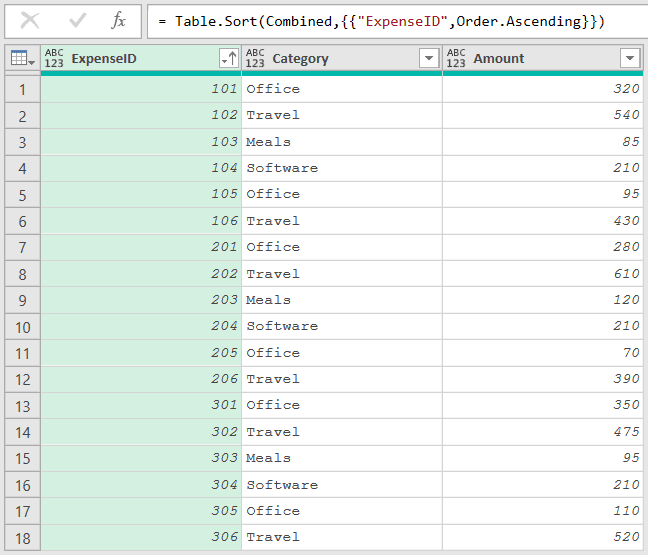
Task: Select the Category column header
Action: click(342, 58)
